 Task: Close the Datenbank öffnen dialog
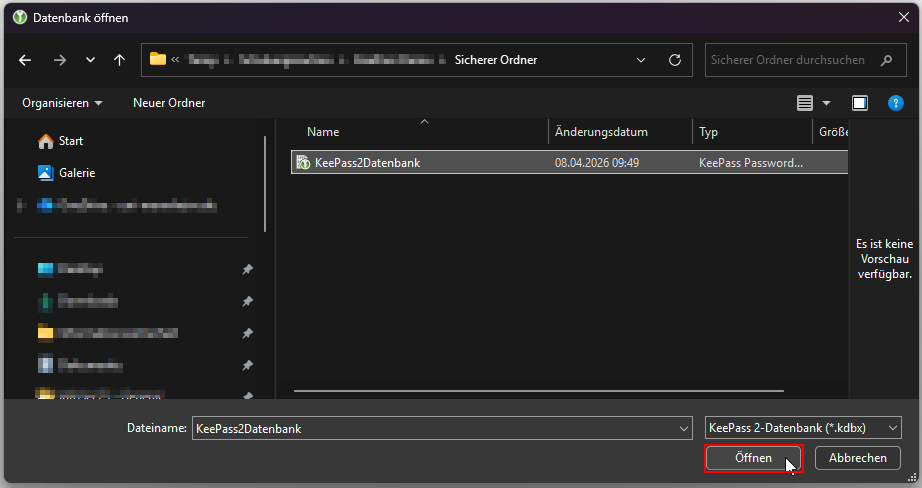904,18
